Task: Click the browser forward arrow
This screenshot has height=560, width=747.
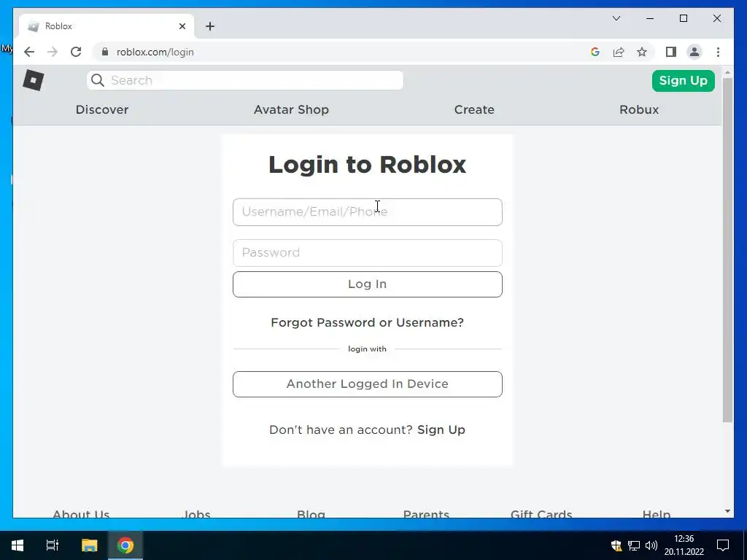Action: [53, 52]
